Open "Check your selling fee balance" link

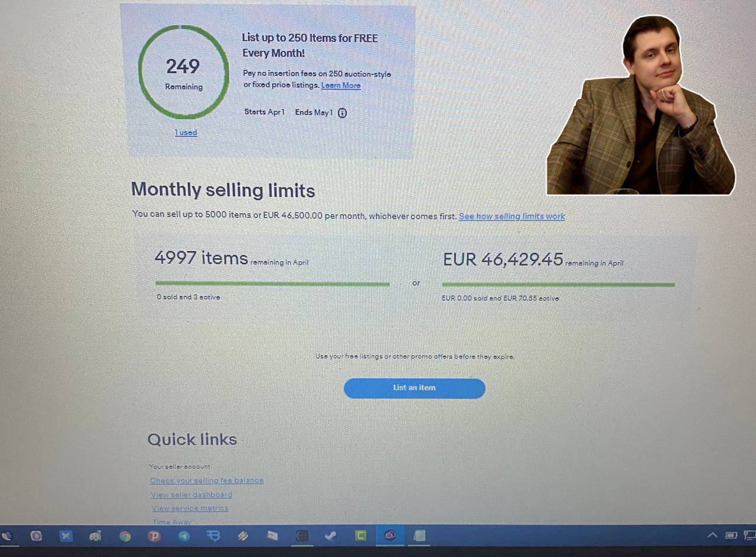(207, 480)
